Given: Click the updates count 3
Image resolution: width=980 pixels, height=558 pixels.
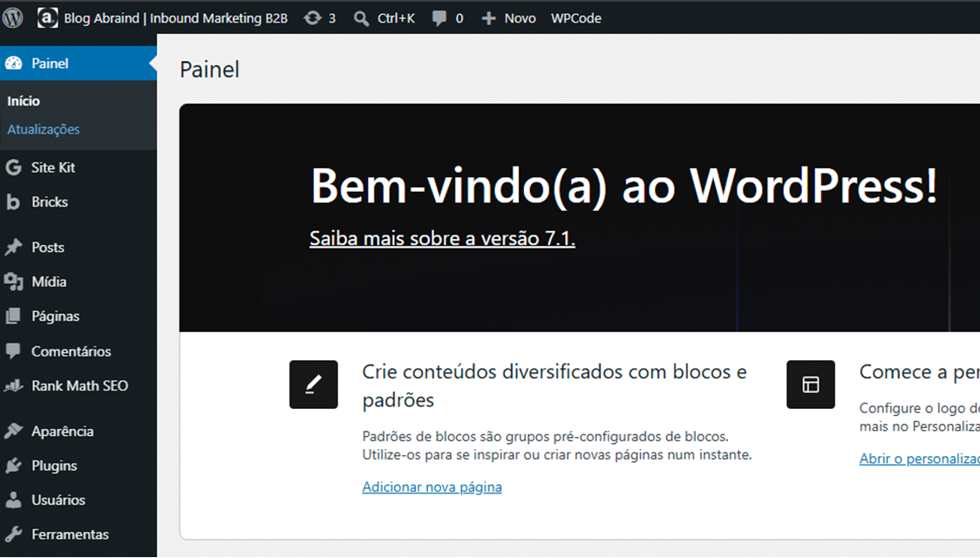Looking at the screenshot, I should tap(332, 19).
